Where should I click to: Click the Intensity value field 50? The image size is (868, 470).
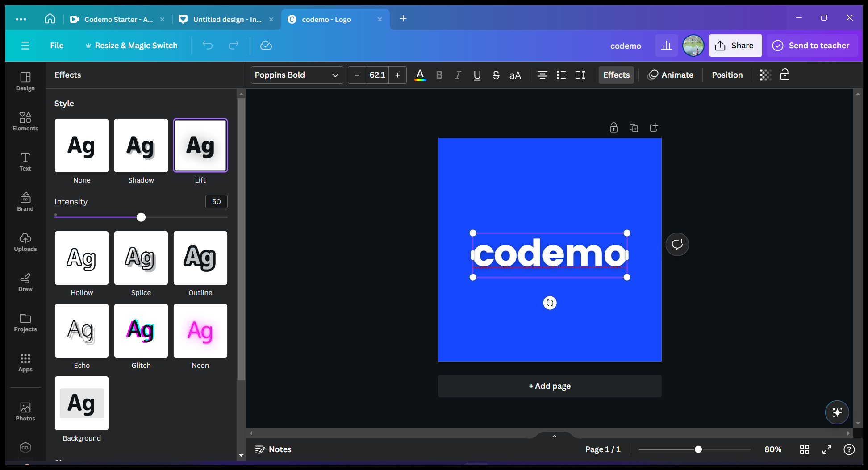(x=217, y=202)
